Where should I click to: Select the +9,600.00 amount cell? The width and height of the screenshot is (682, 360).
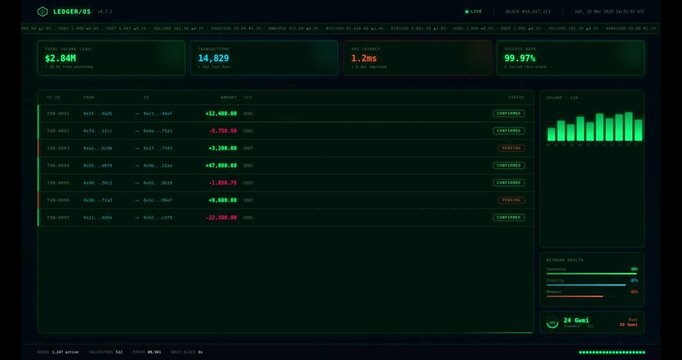point(223,200)
